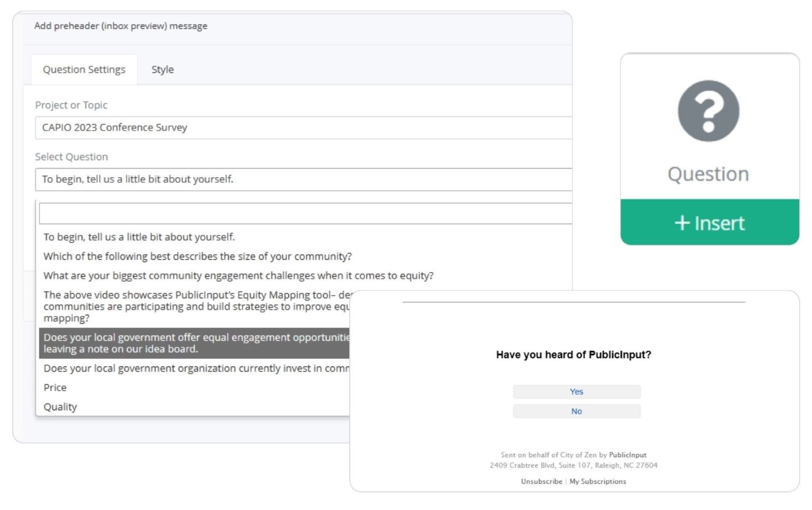This screenshot has width=812, height=510.
Task: Open the Style tab
Action: (x=163, y=70)
